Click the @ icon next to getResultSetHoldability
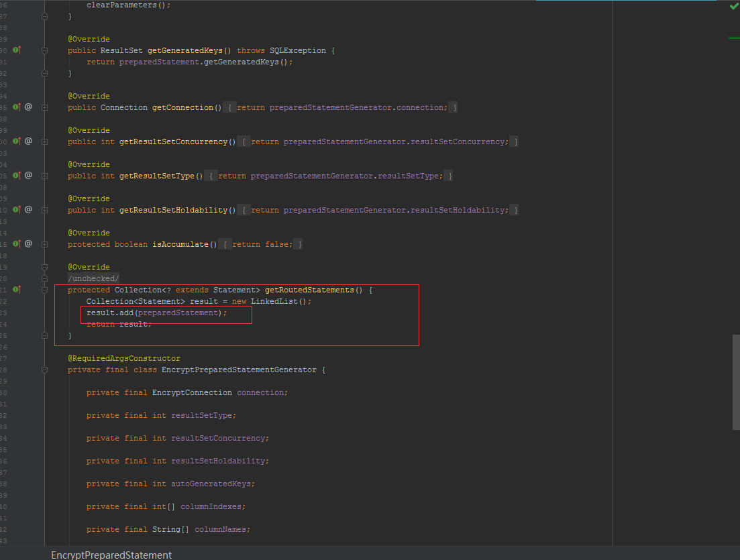Viewport: 740px width, 560px height. [27, 210]
